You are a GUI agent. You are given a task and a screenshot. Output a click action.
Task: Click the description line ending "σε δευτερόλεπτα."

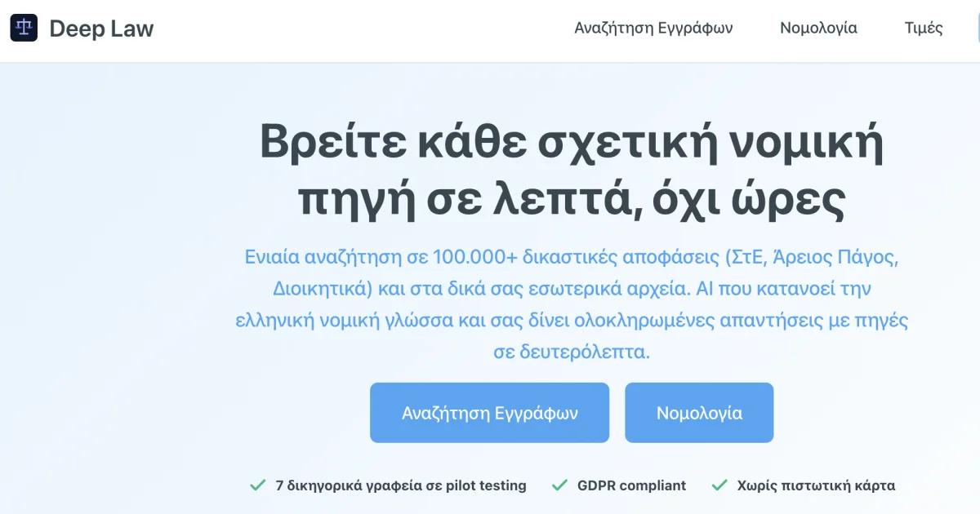coord(572,352)
